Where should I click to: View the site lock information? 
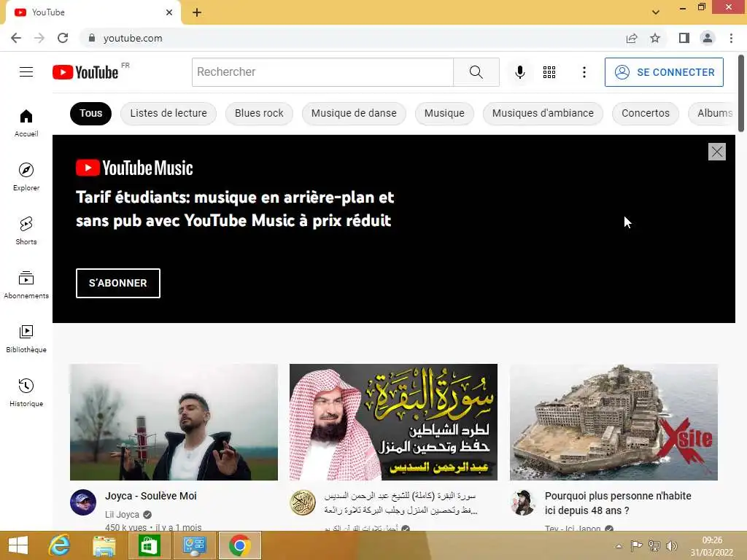(x=92, y=38)
